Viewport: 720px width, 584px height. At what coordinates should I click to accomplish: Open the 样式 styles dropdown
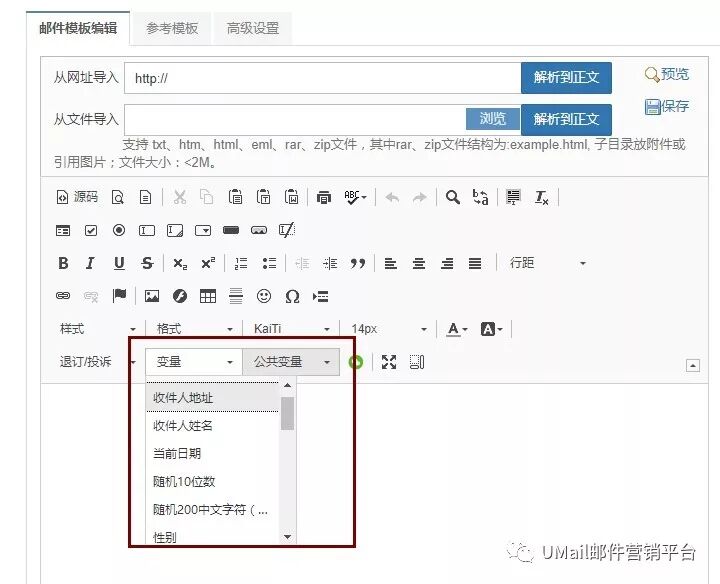pos(97,329)
